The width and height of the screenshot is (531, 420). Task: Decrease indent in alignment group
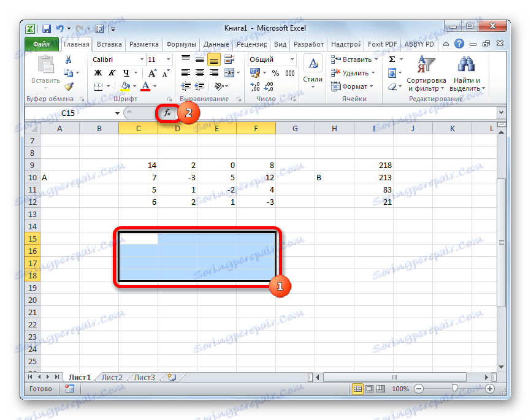pyautogui.click(x=186, y=86)
